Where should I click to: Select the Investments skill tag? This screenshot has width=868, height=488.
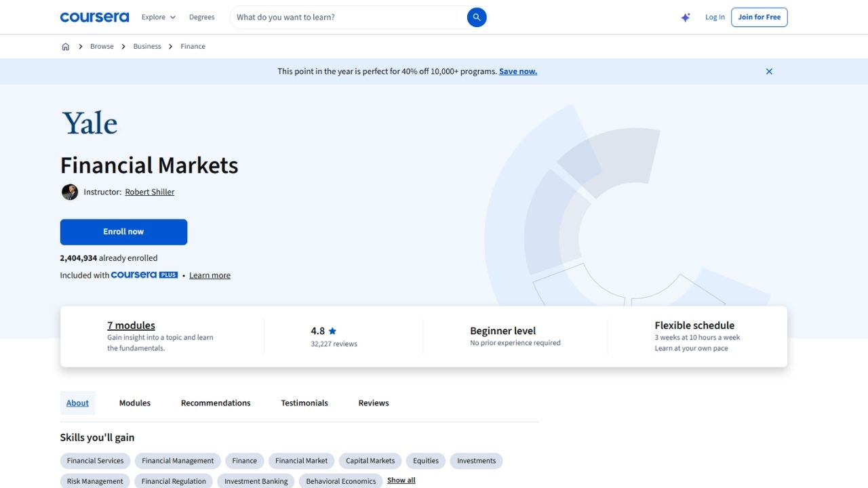coord(476,461)
